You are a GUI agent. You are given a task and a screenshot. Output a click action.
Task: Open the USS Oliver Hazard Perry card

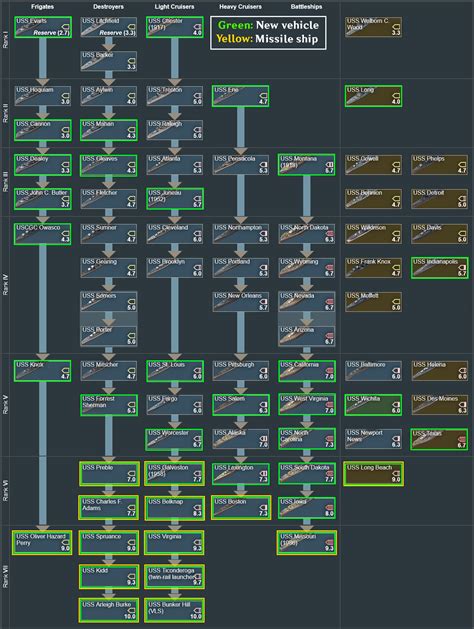click(x=43, y=543)
